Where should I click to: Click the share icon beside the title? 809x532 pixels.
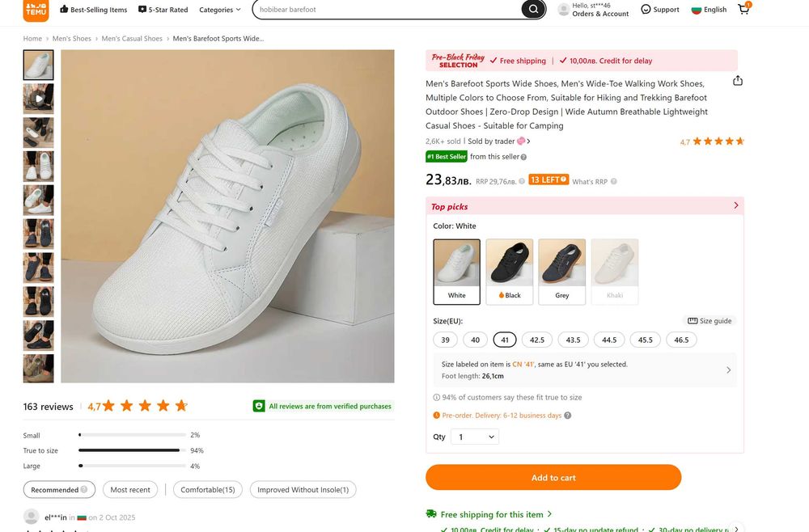pyautogui.click(x=737, y=81)
